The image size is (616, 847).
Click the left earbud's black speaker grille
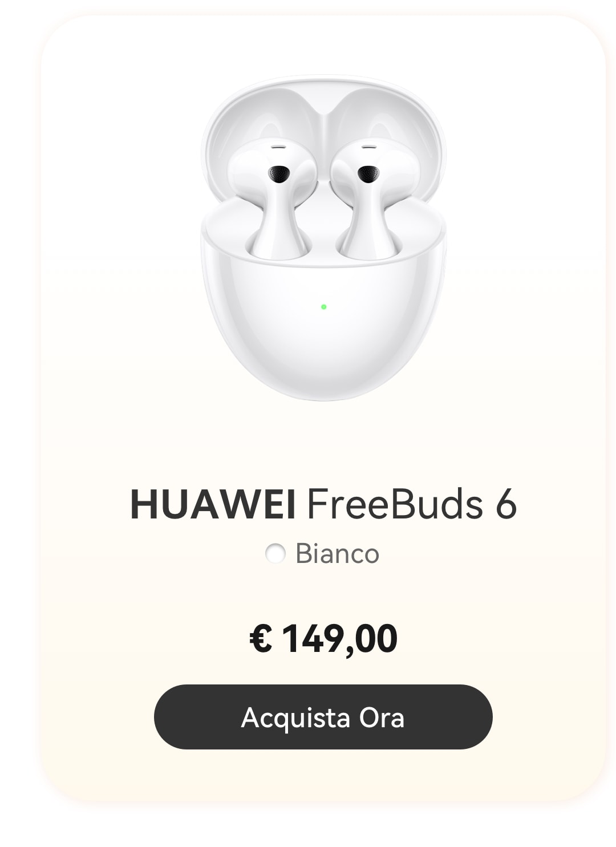click(279, 174)
